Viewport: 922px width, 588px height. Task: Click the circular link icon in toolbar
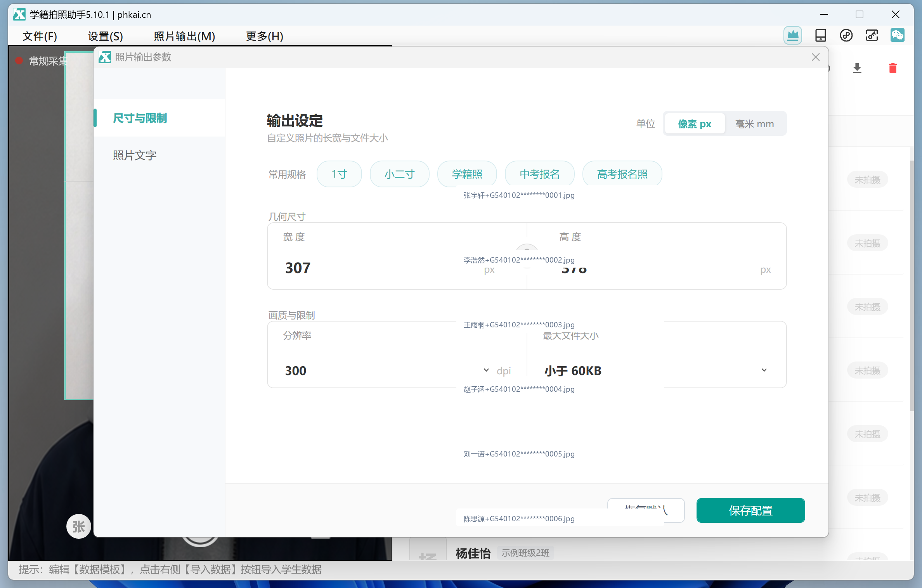pos(846,36)
